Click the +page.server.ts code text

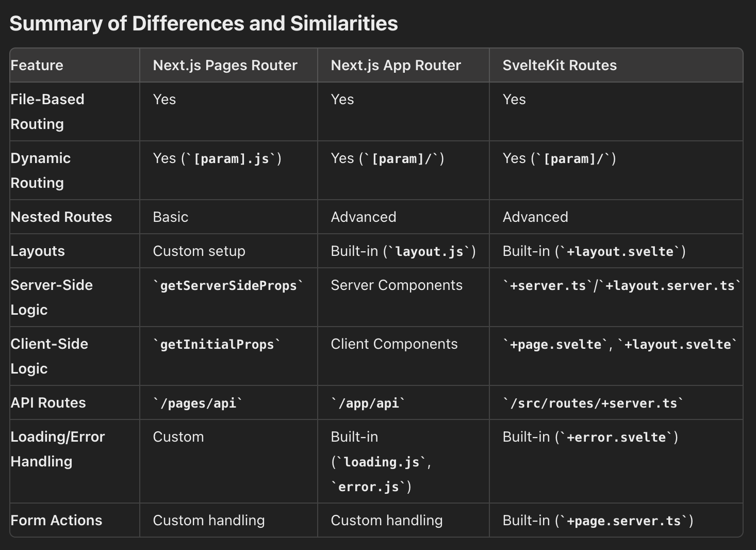coord(623,521)
